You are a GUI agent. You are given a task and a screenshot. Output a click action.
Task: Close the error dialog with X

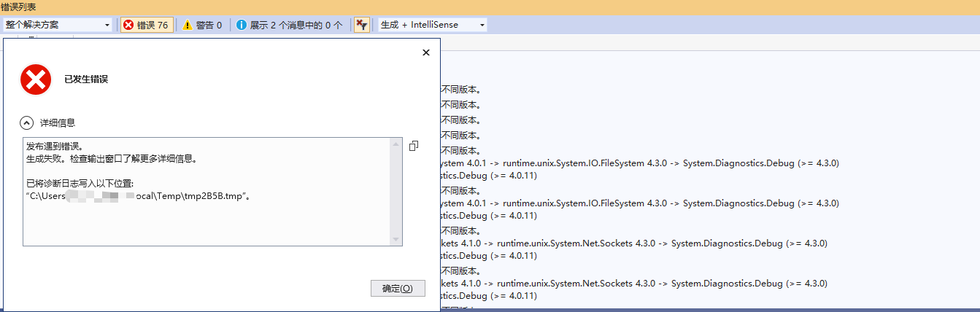(x=426, y=52)
